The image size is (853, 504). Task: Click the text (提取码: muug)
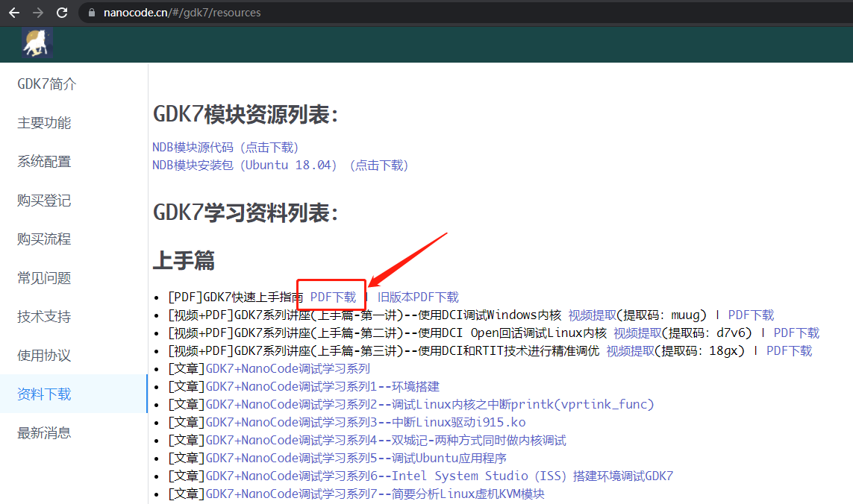[661, 315]
